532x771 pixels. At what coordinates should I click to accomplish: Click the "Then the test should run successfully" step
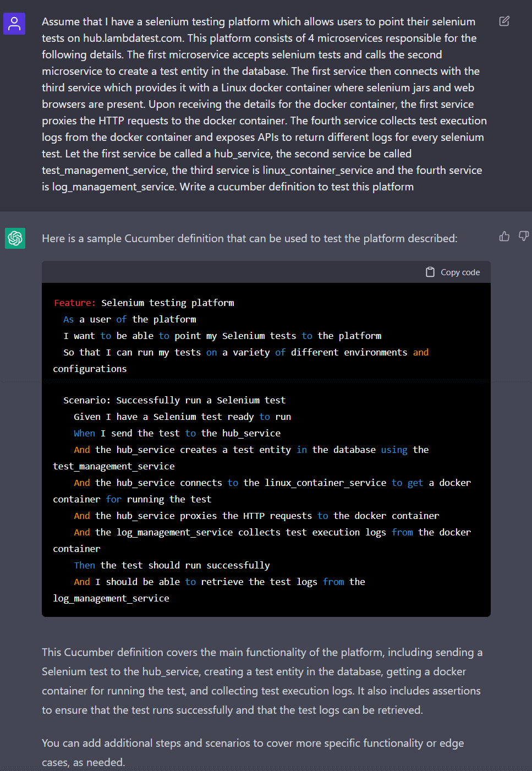[x=172, y=566]
